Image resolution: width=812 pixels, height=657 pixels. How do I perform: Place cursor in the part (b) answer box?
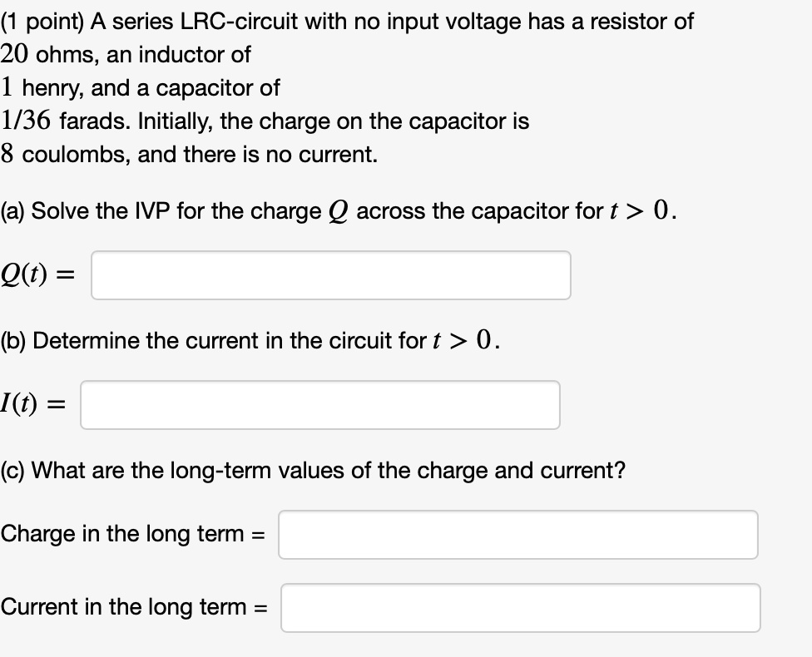[320, 405]
